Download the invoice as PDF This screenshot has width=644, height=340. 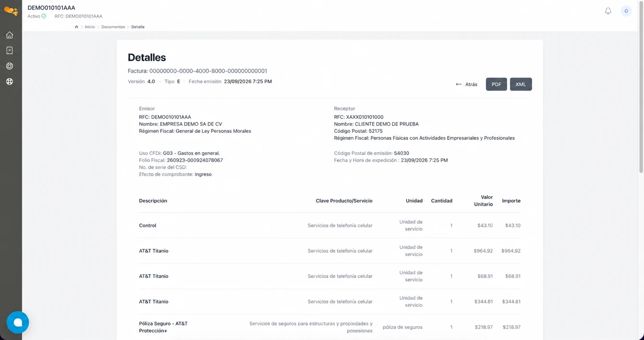point(496,84)
